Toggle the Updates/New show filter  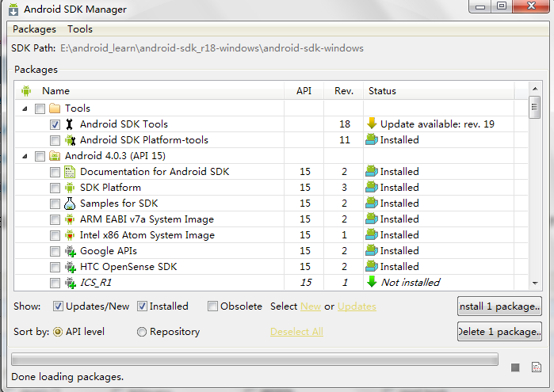58,306
